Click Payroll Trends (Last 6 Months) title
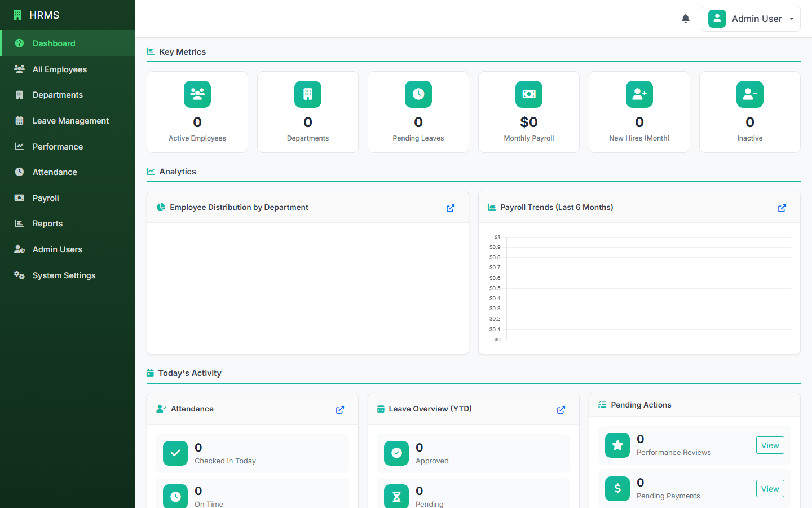 click(557, 208)
